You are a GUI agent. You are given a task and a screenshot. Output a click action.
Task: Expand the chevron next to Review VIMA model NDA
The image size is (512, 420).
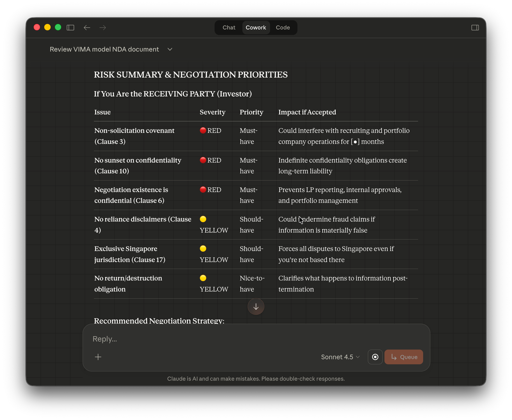170,49
